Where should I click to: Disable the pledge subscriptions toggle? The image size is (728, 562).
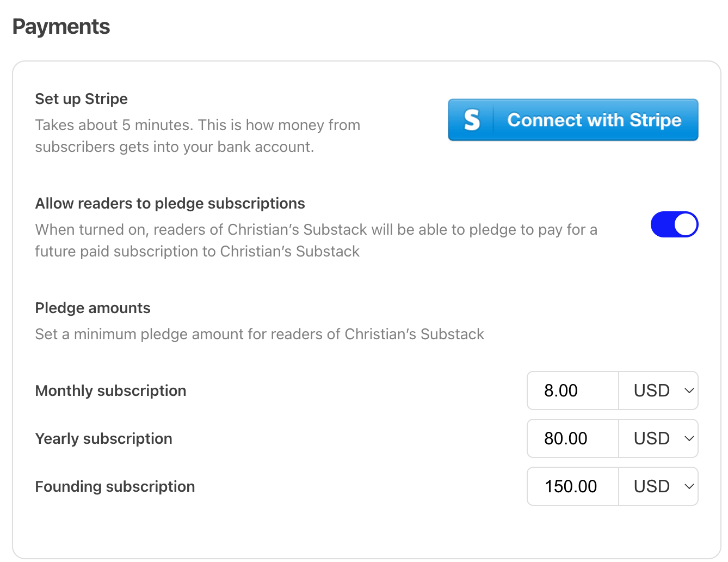pos(674,224)
